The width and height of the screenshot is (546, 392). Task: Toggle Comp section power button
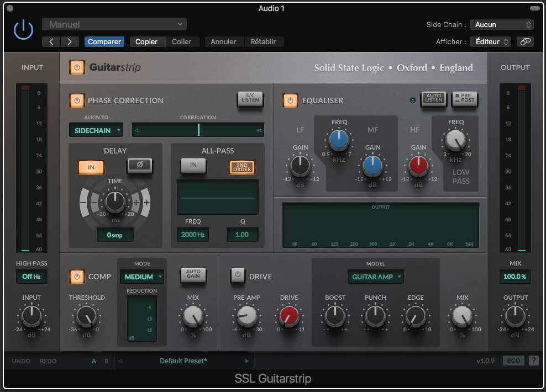tap(77, 277)
